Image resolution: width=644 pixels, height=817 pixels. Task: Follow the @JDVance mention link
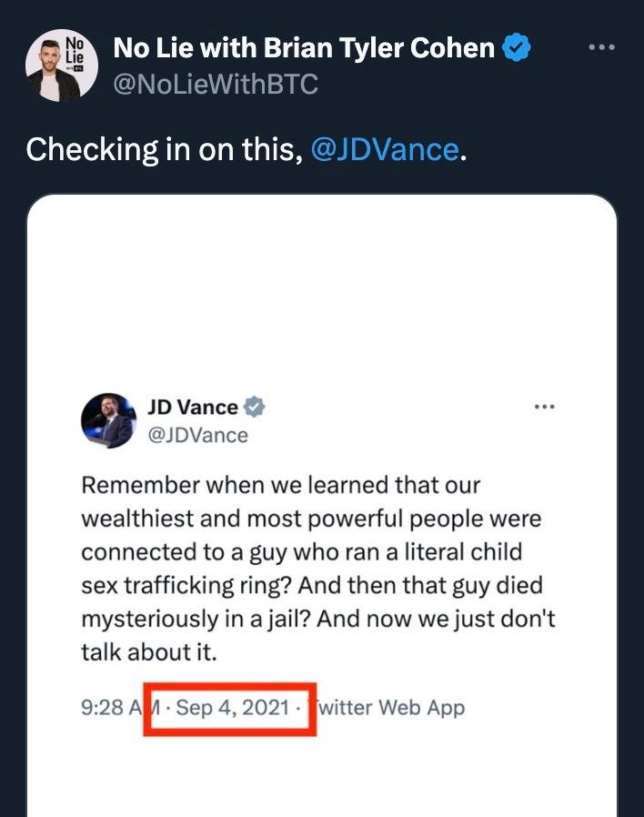[x=385, y=149]
